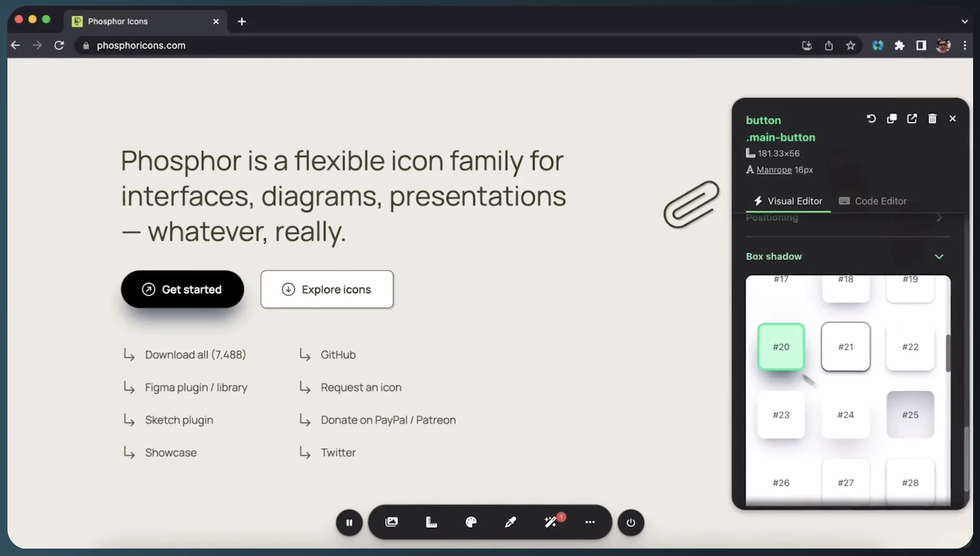The width and height of the screenshot is (980, 556).
Task: Select box shadow preset #23
Action: click(x=781, y=415)
